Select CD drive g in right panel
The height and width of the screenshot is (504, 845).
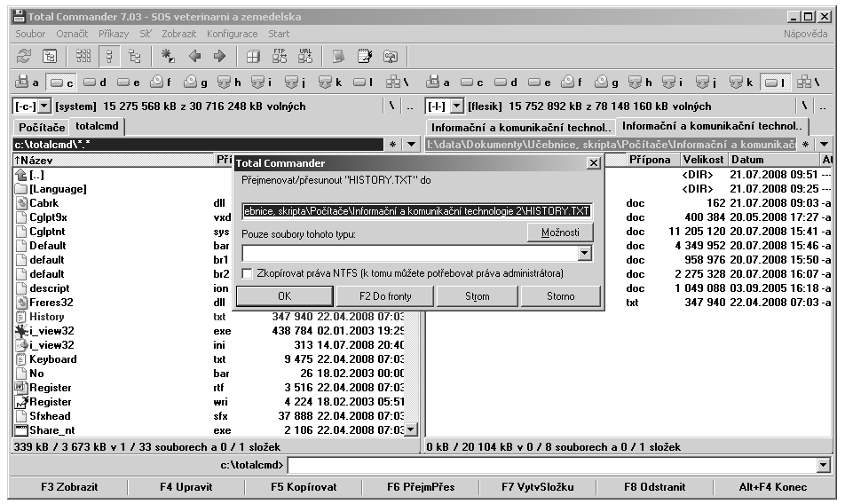tap(606, 83)
